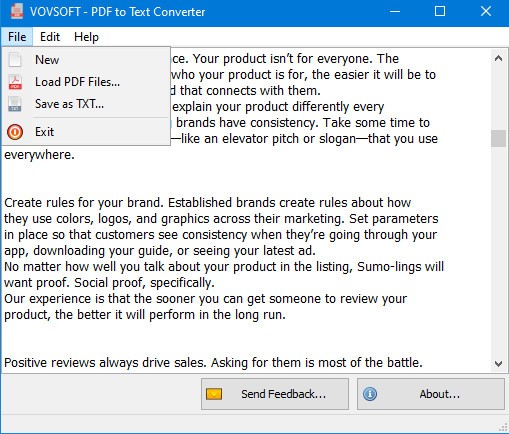Screen dimensions: 509x434
Task: Click the TXT file icon beside Save
Action: click(x=15, y=104)
